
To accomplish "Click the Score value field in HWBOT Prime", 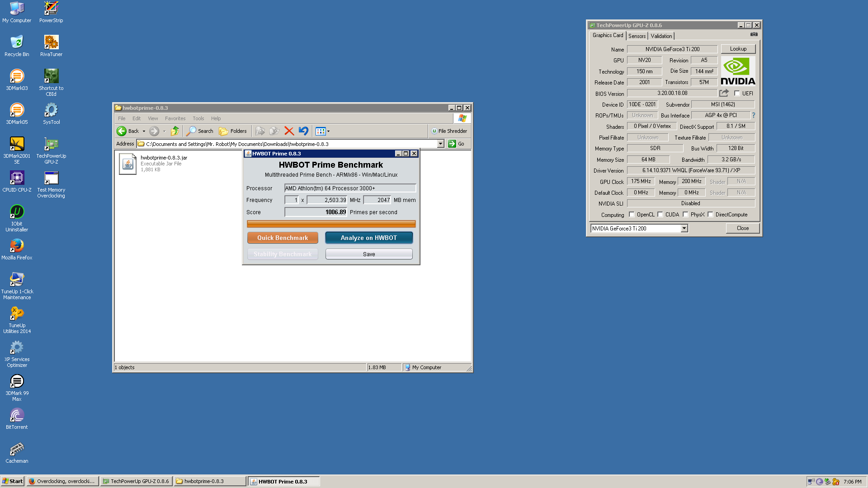I will [x=316, y=212].
